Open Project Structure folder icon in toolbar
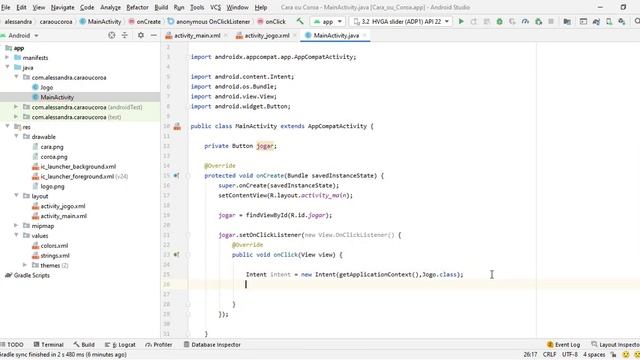Viewport: 640px width, 360px height. pos(567,21)
